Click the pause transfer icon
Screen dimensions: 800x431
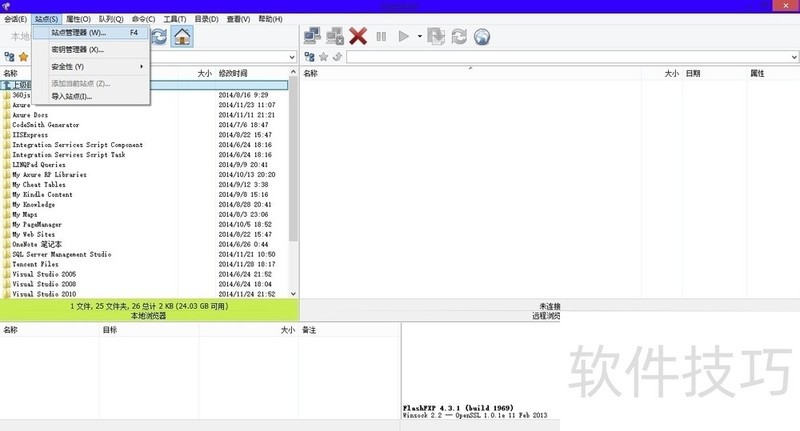(381, 37)
